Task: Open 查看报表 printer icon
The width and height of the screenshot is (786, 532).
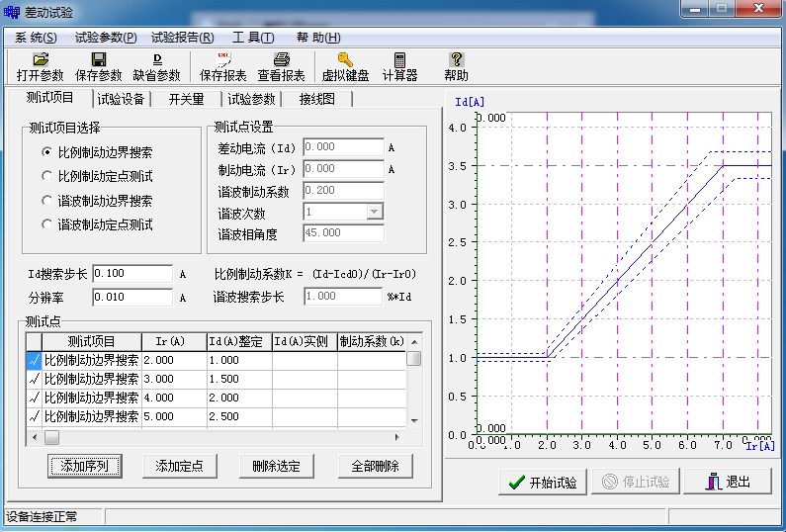Action: tap(281, 59)
